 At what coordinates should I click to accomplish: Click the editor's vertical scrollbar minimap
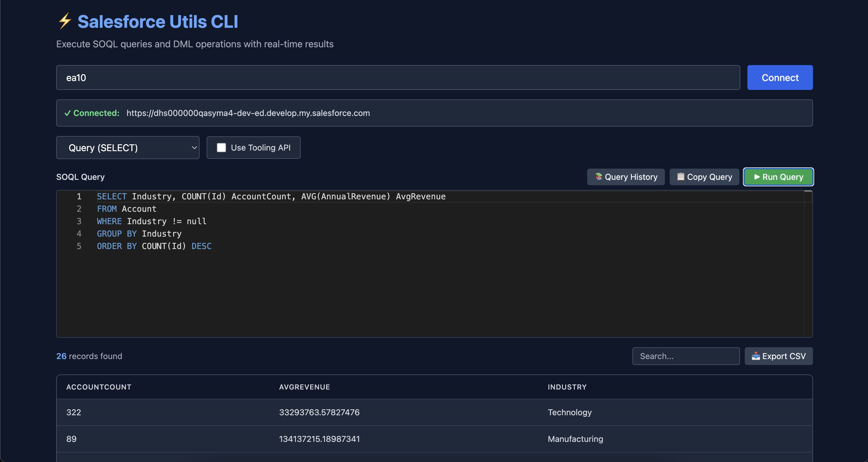pyautogui.click(x=808, y=263)
